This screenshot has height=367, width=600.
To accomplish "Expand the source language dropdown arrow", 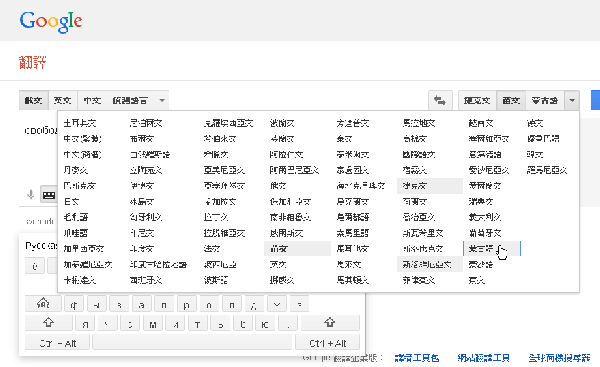I will pyautogui.click(x=162, y=101).
